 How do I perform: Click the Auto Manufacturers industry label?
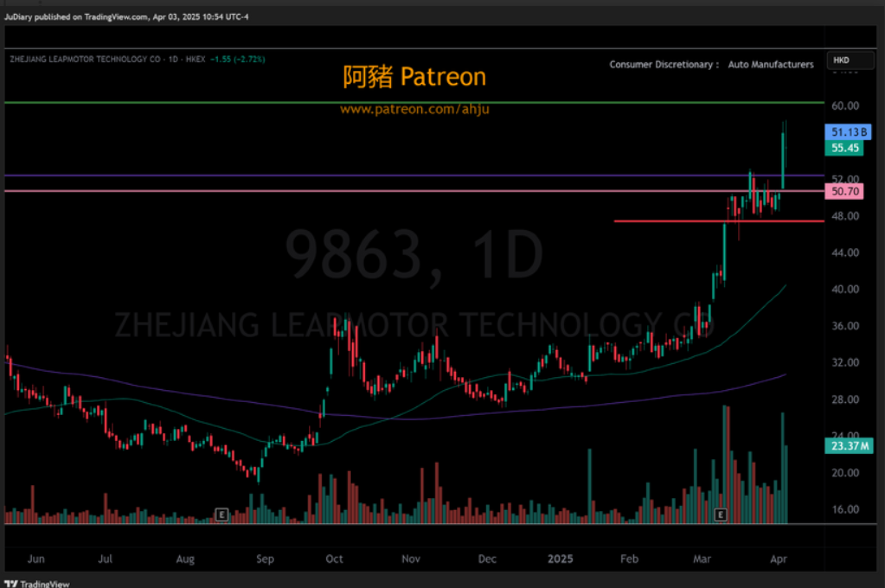click(771, 65)
